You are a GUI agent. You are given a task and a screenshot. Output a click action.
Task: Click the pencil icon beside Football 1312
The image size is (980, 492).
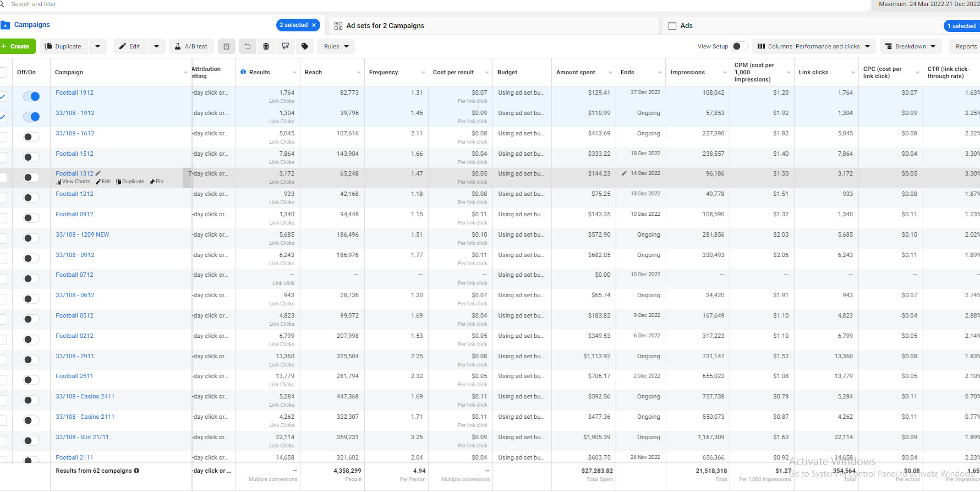tap(98, 173)
